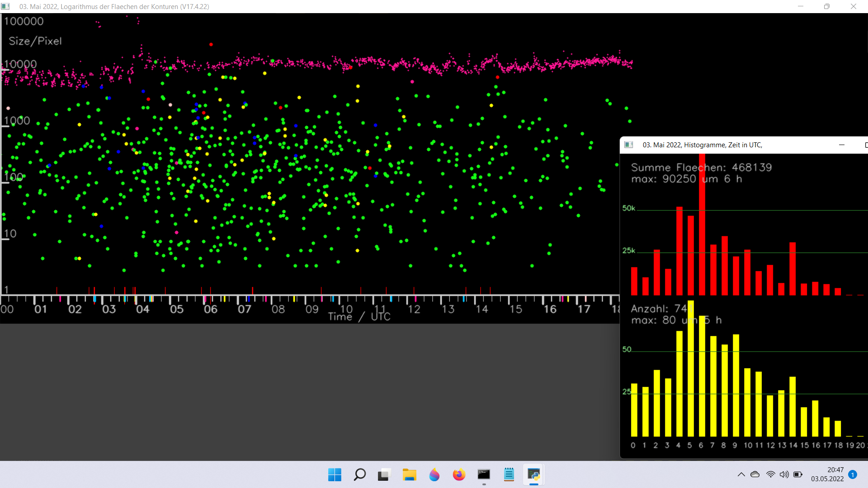
Task: Click the 'Time / UTC' axis label
Action: coord(359,317)
